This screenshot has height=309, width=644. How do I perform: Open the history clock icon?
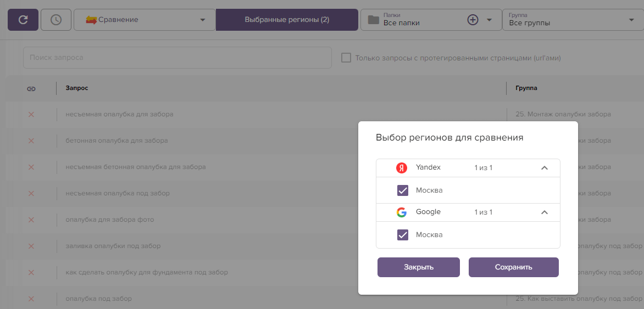[56, 20]
